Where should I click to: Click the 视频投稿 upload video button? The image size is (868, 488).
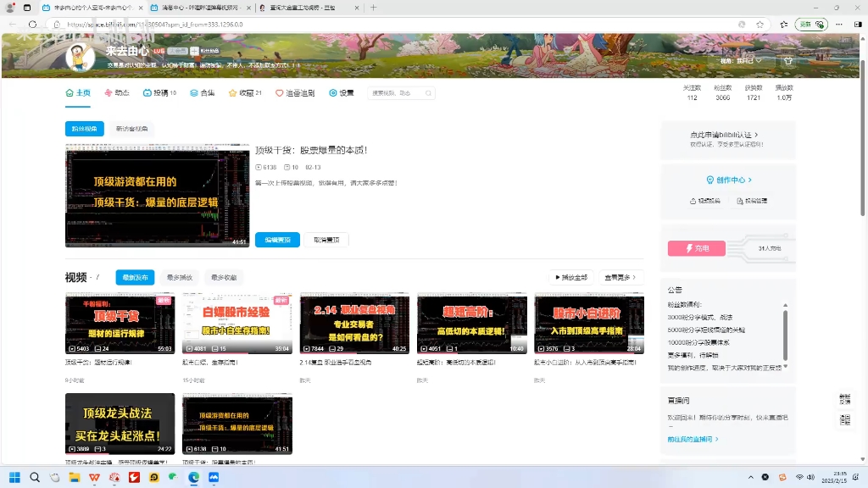click(x=704, y=201)
